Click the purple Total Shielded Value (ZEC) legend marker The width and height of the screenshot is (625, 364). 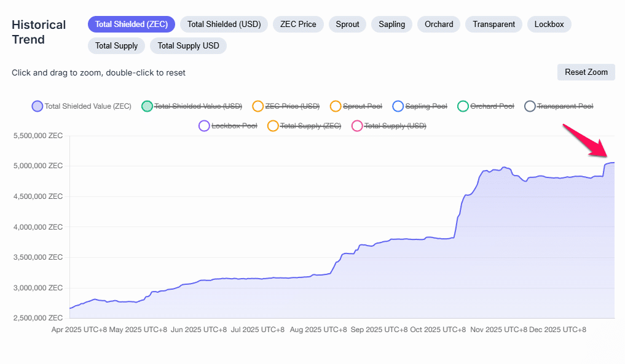click(x=37, y=106)
